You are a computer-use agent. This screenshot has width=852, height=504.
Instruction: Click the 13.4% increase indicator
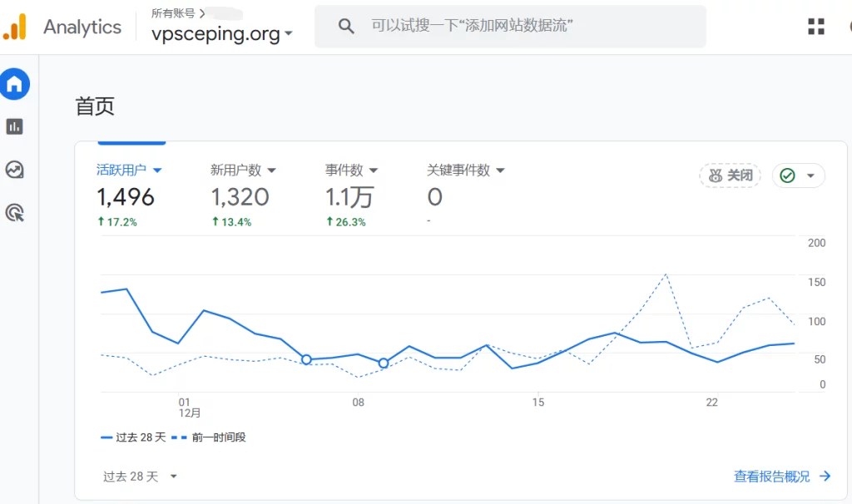(x=231, y=221)
